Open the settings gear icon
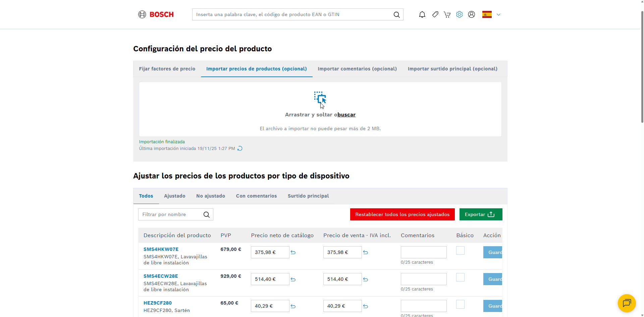 (x=459, y=14)
